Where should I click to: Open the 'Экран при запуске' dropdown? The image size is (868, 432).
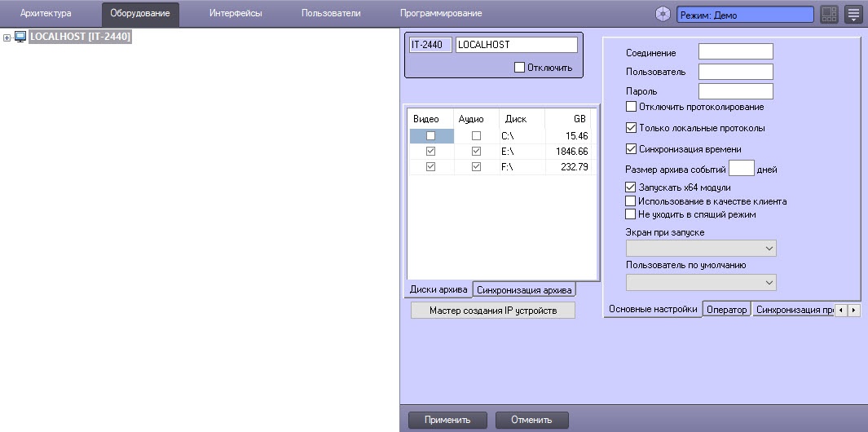(701, 248)
